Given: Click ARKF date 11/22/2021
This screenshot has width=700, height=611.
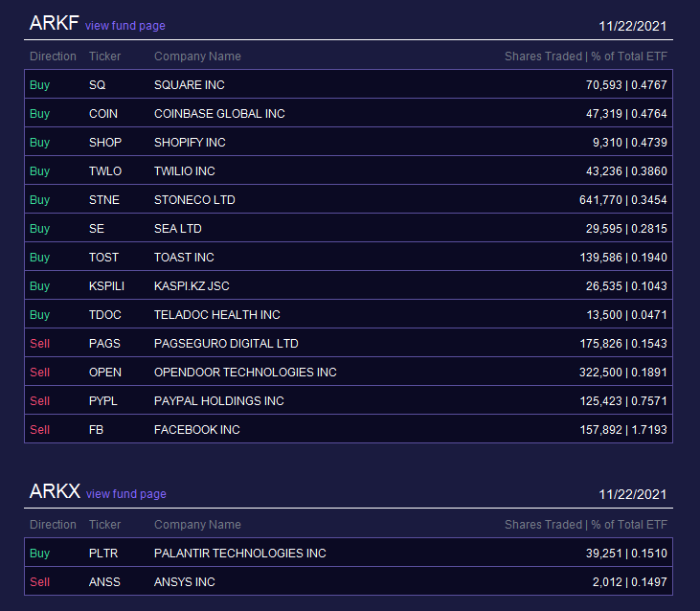Looking at the screenshot, I should [633, 26].
